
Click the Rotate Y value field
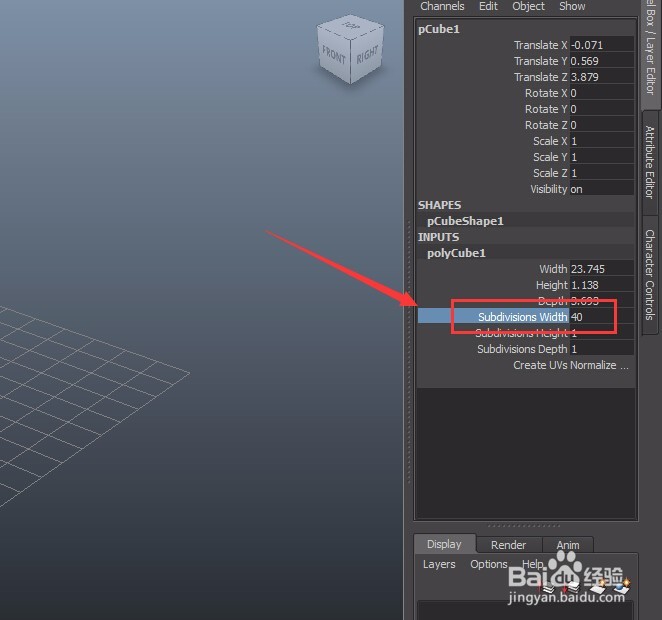point(602,109)
